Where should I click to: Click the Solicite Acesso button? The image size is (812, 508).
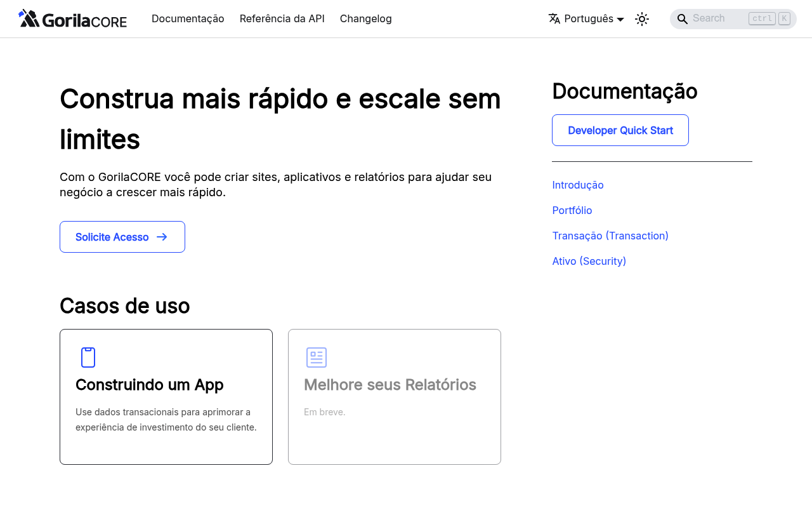coord(122,237)
